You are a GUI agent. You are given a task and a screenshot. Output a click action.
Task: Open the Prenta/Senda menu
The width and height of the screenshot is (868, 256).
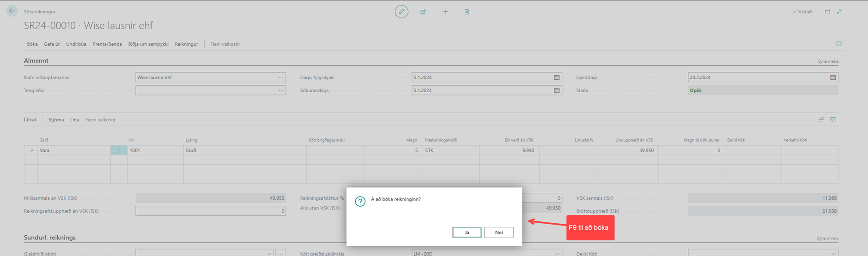pyautogui.click(x=107, y=44)
